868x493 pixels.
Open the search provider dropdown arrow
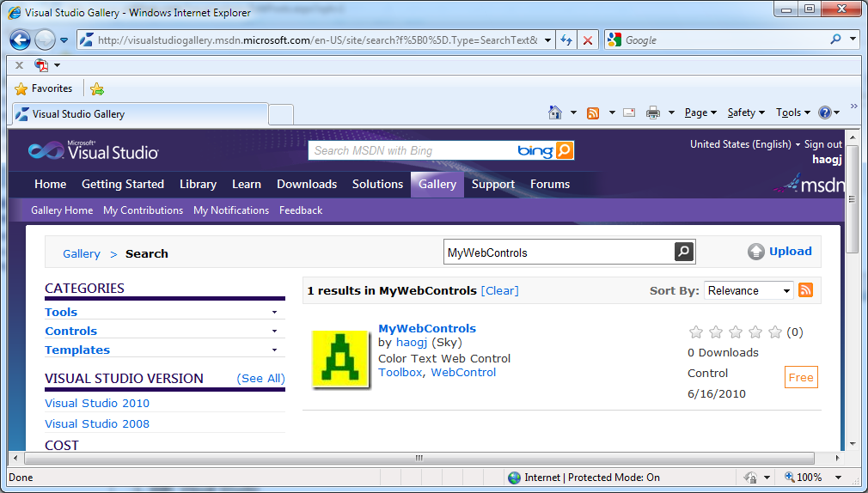[x=853, y=40]
